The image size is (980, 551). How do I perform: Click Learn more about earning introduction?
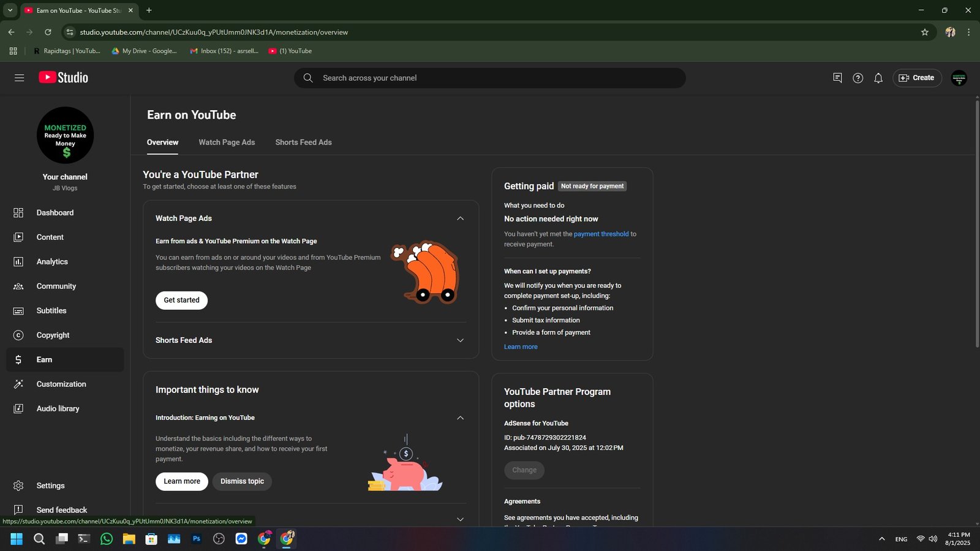[x=182, y=481]
